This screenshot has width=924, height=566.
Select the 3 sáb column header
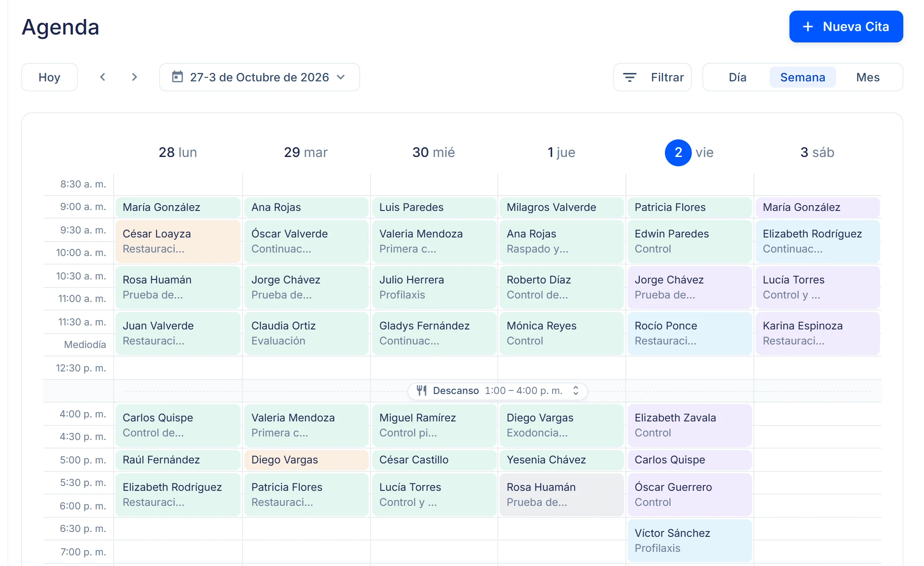(x=817, y=153)
